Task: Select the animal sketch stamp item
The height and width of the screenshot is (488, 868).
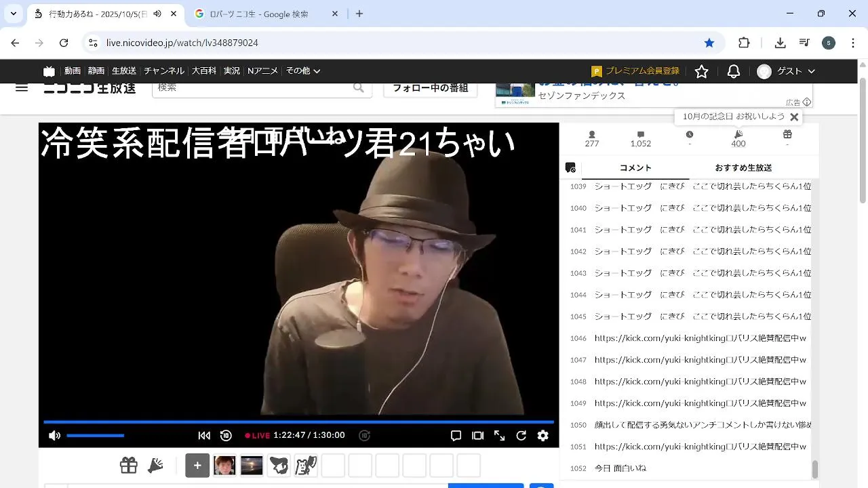Action: [279, 466]
